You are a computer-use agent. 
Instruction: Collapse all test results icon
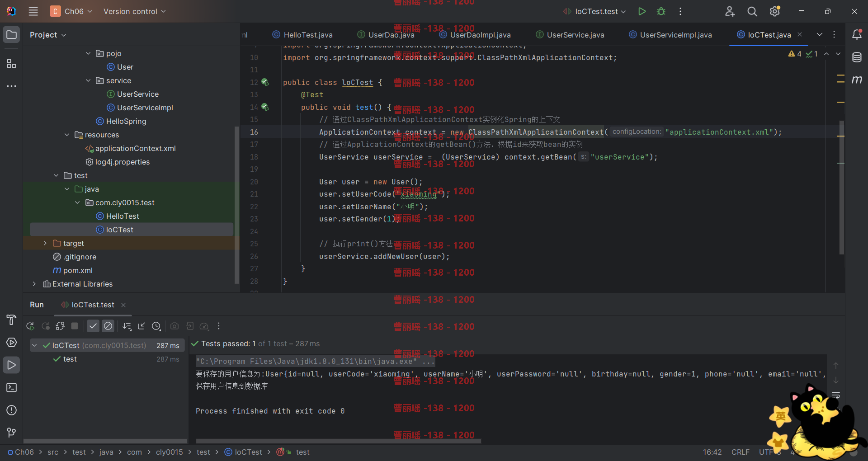pos(142,326)
